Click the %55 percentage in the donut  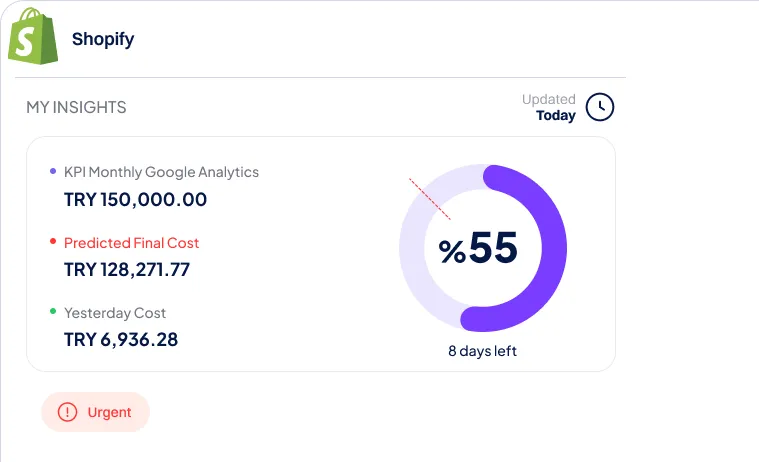tap(478, 249)
